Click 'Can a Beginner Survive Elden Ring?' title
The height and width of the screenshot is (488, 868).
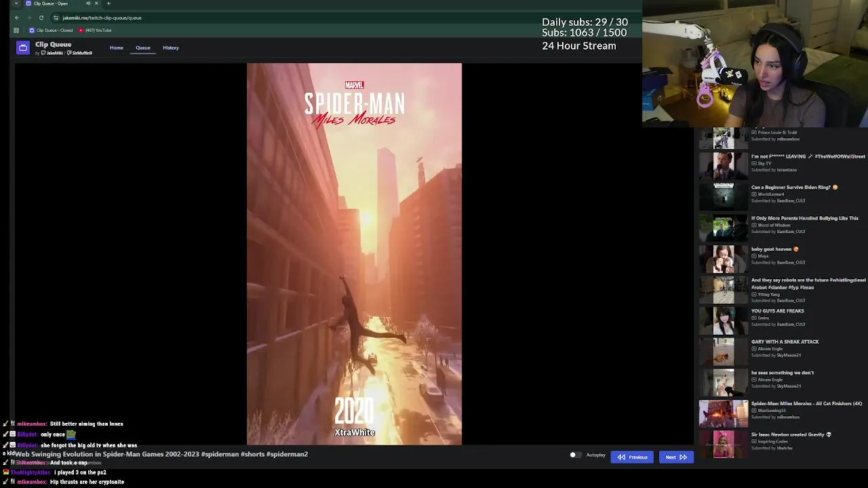pos(794,187)
